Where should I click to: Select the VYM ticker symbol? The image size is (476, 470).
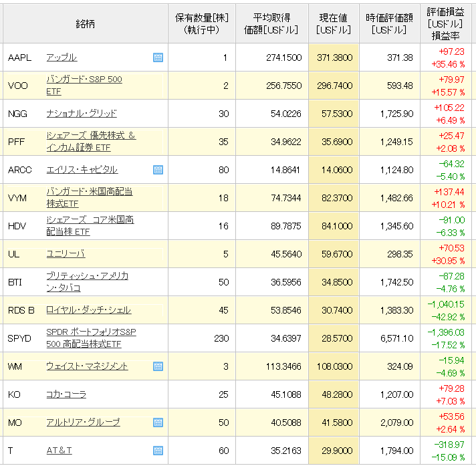tap(17, 198)
